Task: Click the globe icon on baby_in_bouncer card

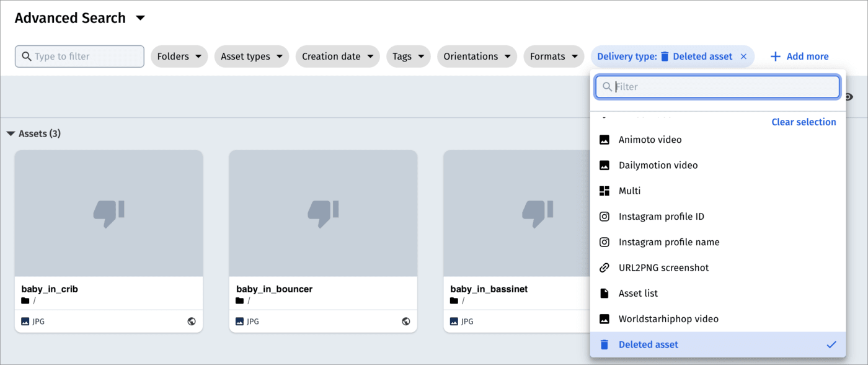Action: point(406,322)
